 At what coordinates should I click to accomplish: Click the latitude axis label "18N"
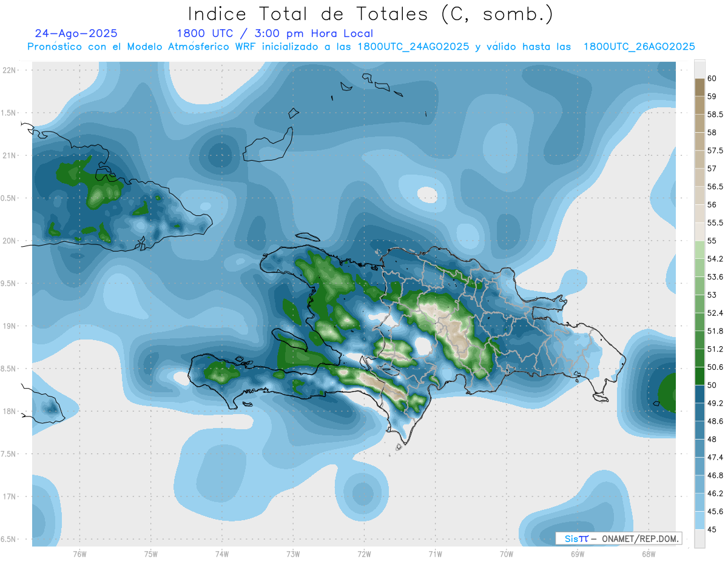pyautogui.click(x=9, y=411)
